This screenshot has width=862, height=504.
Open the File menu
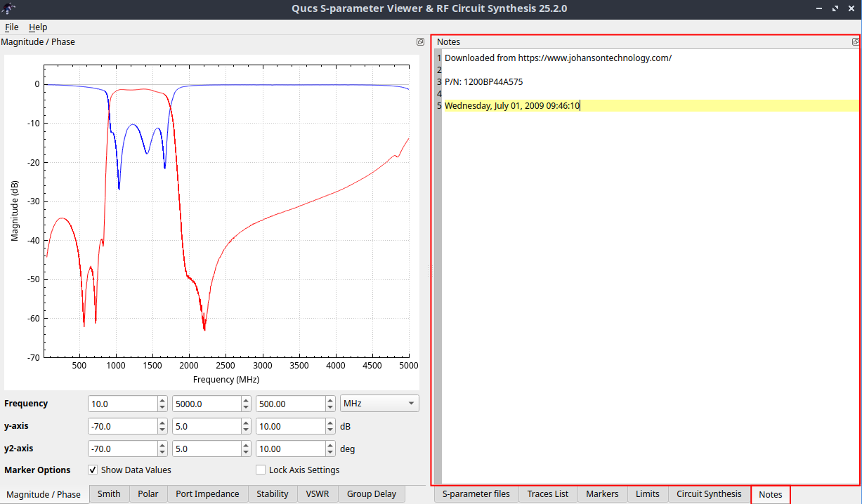(11, 27)
